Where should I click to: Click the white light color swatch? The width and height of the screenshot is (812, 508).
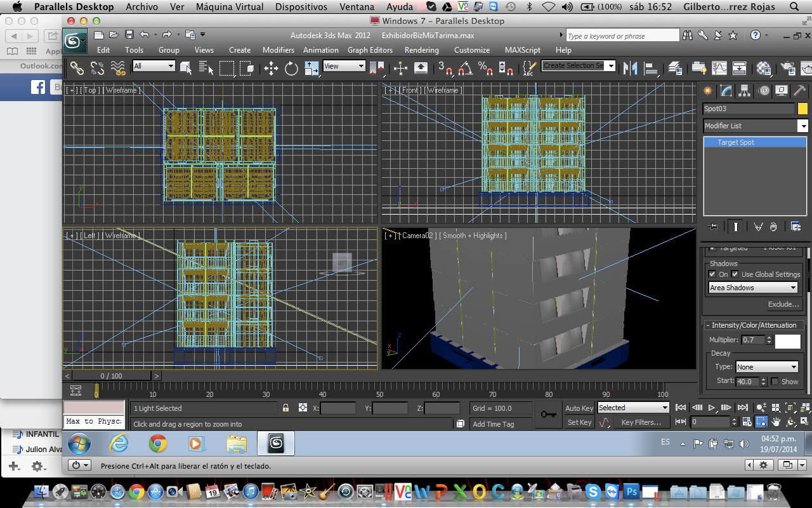point(788,341)
